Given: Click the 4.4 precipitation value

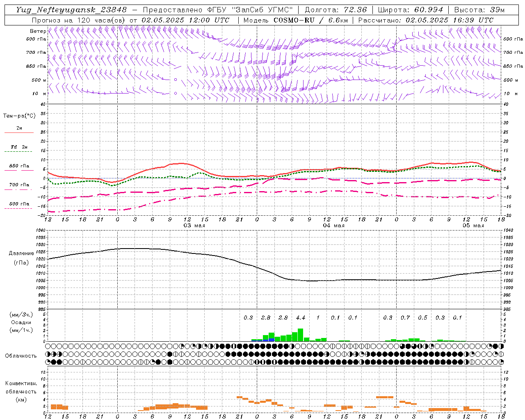Looking at the screenshot, I should [x=301, y=317].
